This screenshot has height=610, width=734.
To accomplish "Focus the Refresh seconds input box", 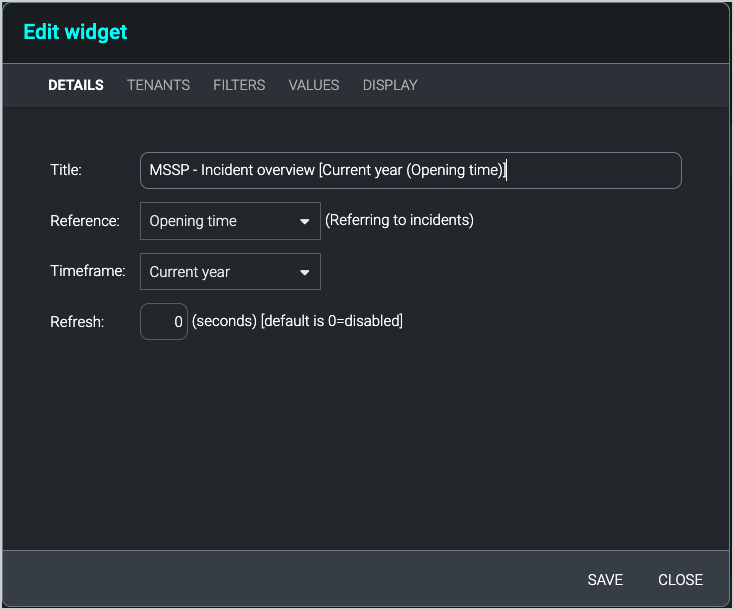I will click(x=164, y=322).
